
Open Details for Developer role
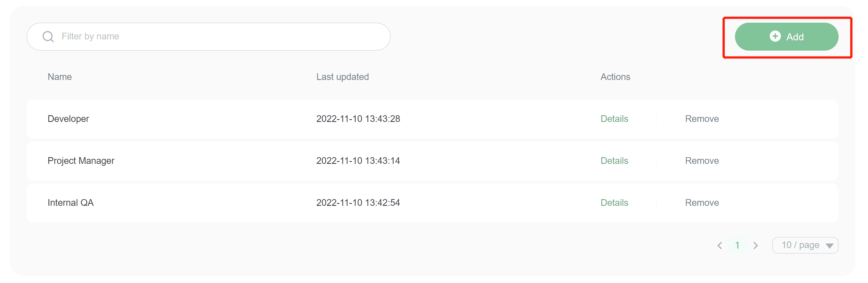point(614,119)
